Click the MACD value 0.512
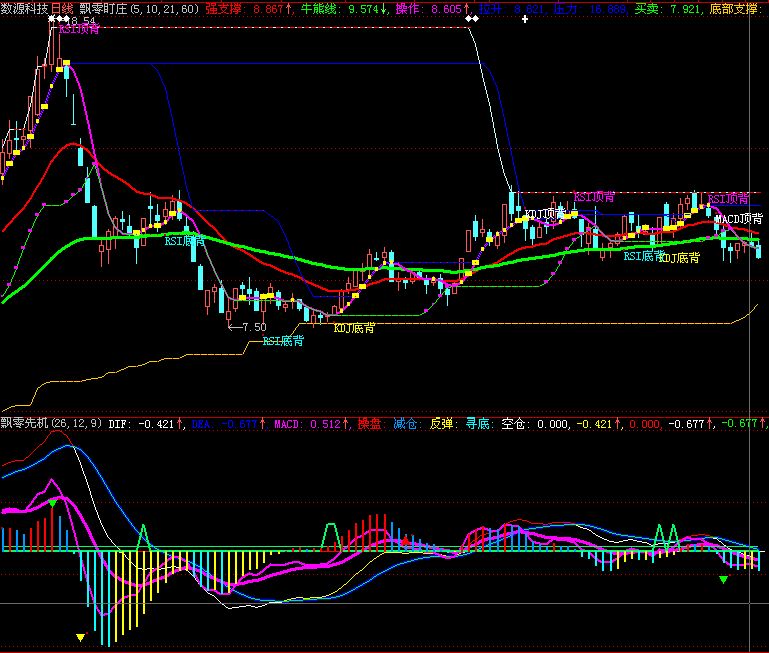The height and width of the screenshot is (653, 769). coord(326,423)
